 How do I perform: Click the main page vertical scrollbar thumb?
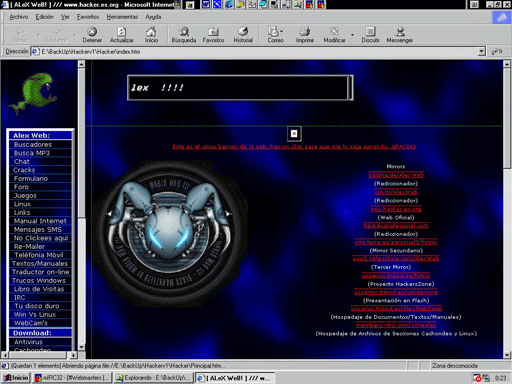(x=507, y=118)
